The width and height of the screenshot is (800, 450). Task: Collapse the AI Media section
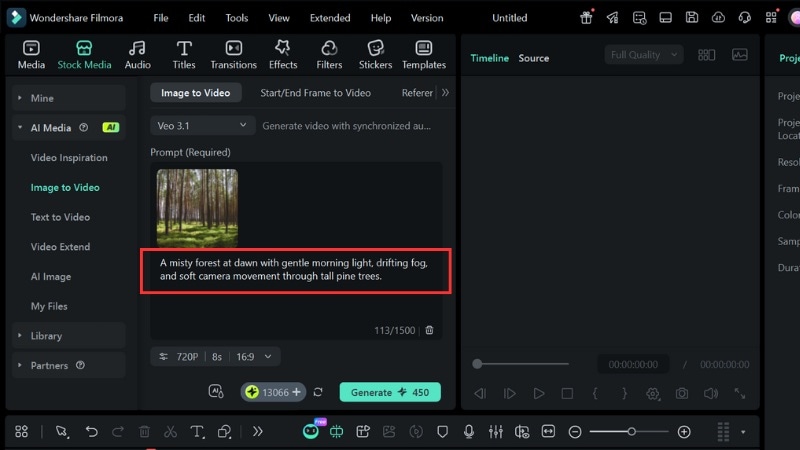(x=19, y=127)
